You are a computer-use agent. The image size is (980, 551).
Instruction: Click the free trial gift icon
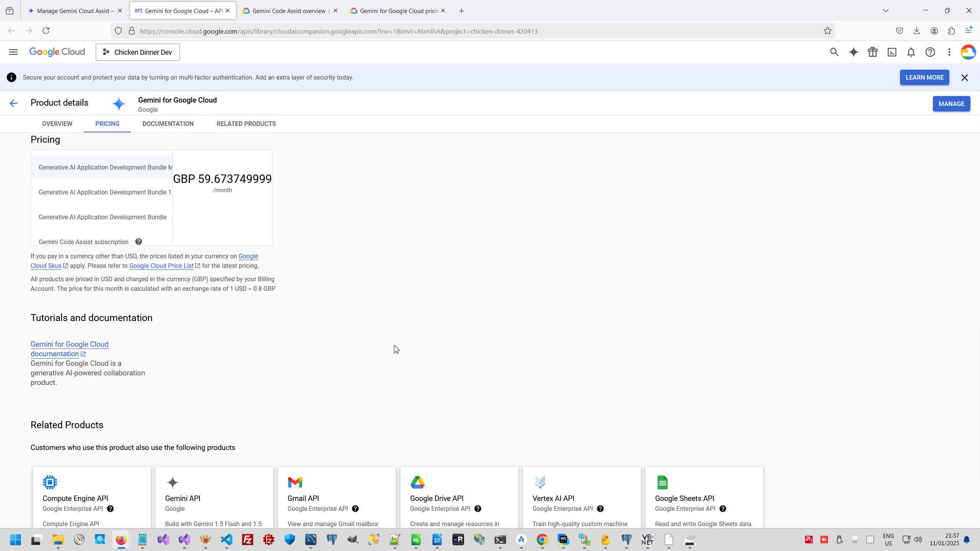(x=873, y=52)
